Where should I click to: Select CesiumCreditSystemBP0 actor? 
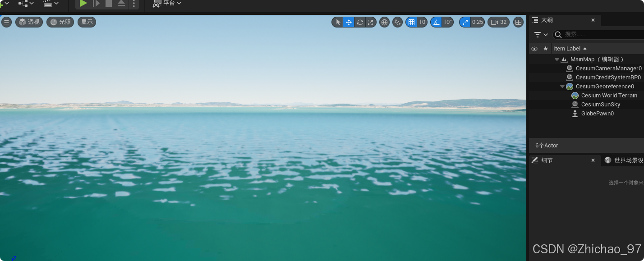[x=608, y=78]
